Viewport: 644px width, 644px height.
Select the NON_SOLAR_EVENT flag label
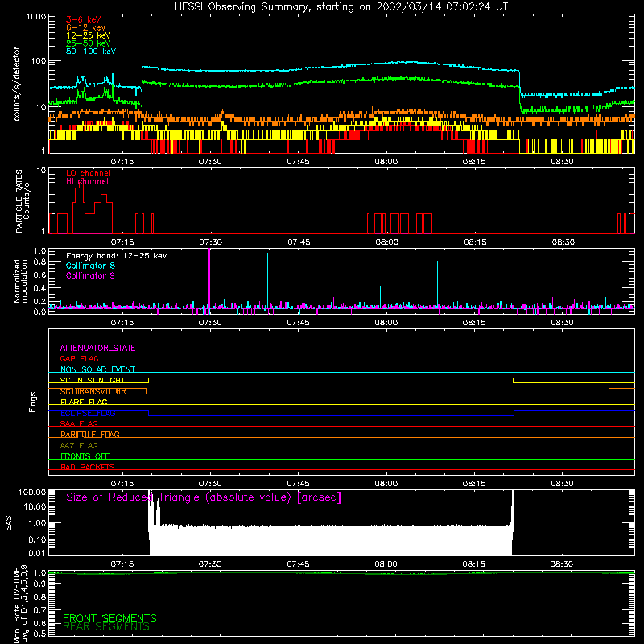coord(97,369)
